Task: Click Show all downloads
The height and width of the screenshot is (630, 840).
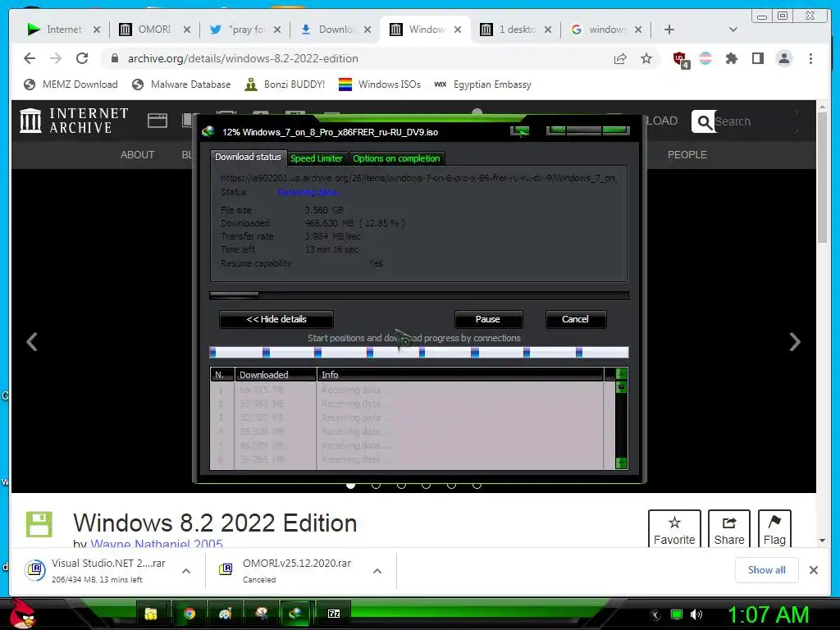Action: coord(767,570)
